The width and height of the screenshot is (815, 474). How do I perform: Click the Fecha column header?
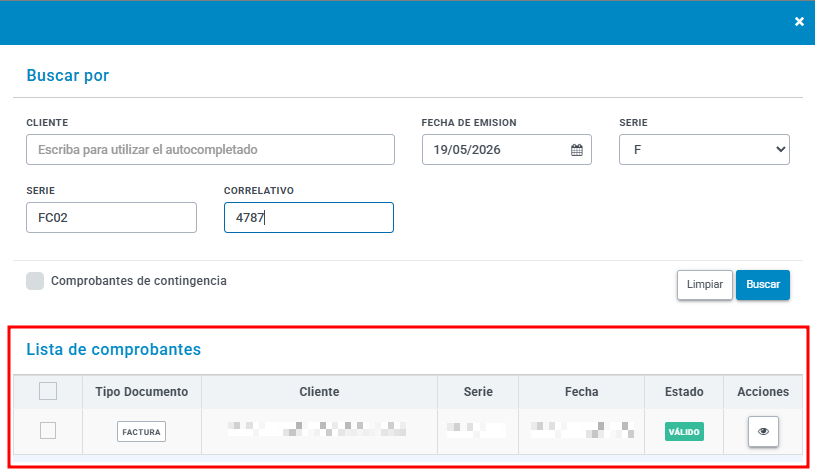click(581, 392)
